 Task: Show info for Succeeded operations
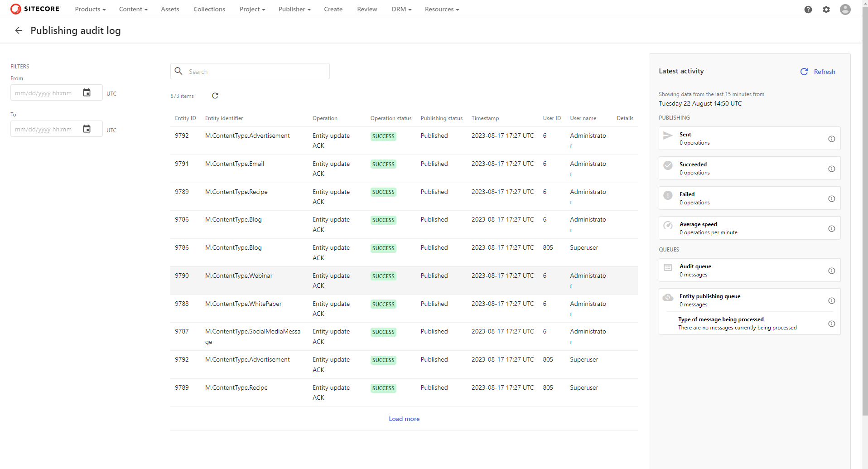point(832,169)
